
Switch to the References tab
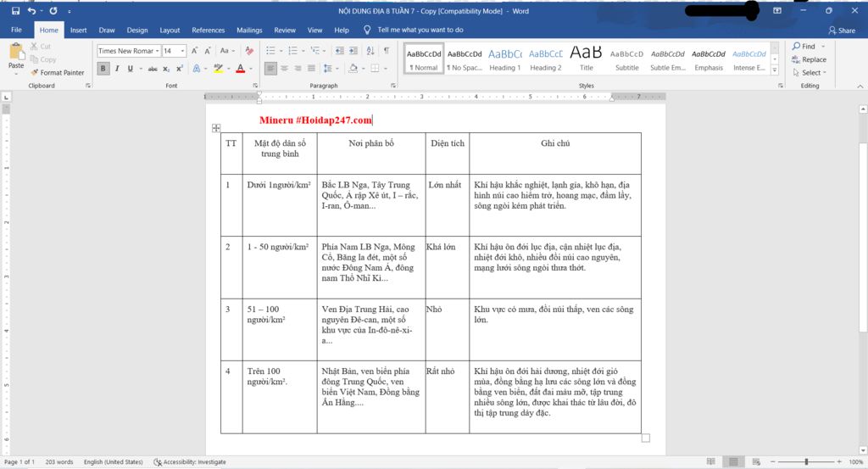[x=209, y=30]
